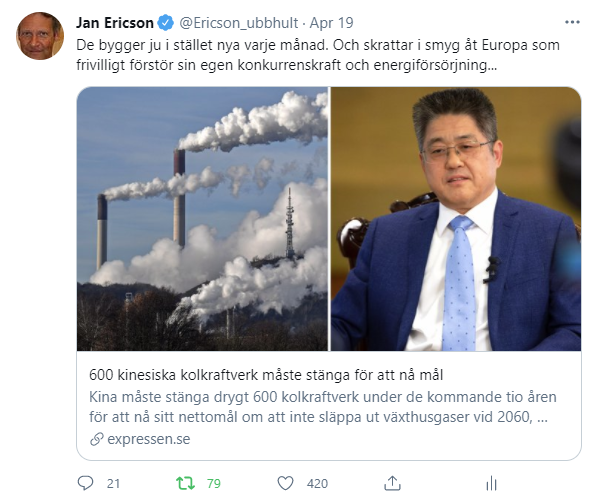Open the @Ericson_ubbhult handle link
The height and width of the screenshot is (504, 589).
(239, 23)
